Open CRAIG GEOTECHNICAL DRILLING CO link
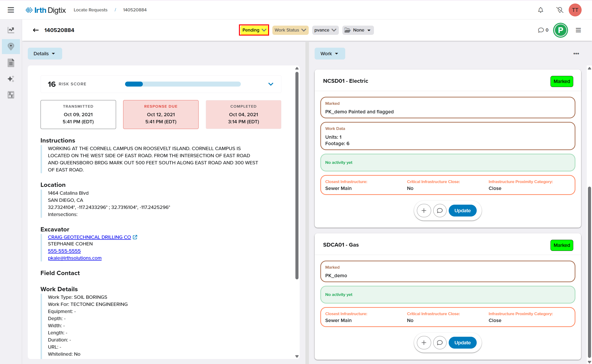This screenshot has height=364, width=592. coord(89,237)
